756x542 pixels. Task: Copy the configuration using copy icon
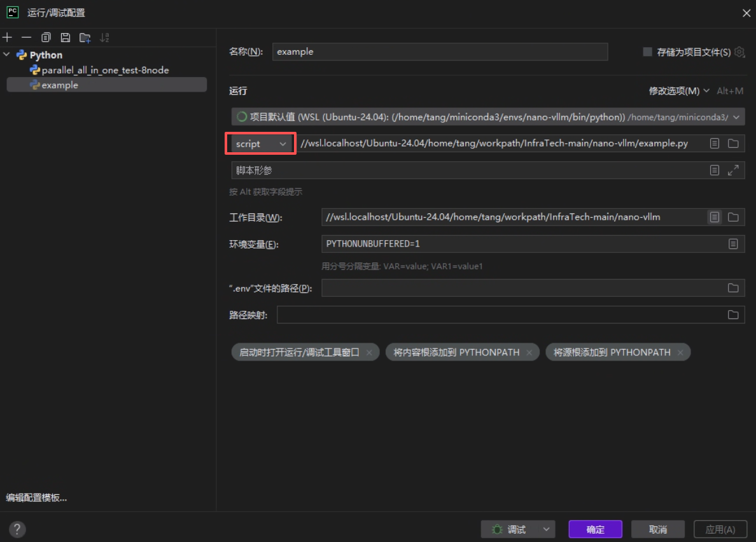pyautogui.click(x=46, y=37)
